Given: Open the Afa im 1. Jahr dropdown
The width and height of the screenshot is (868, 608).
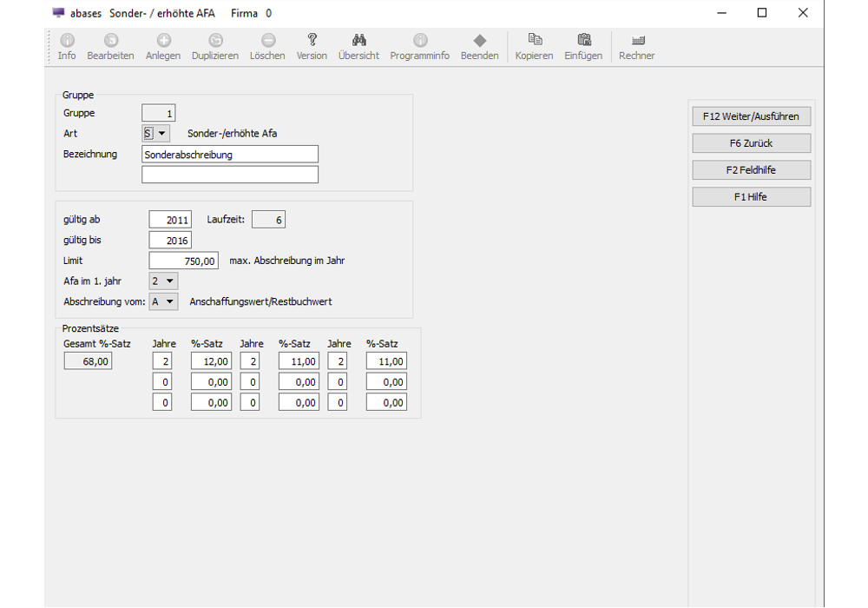Looking at the screenshot, I should click(x=170, y=281).
